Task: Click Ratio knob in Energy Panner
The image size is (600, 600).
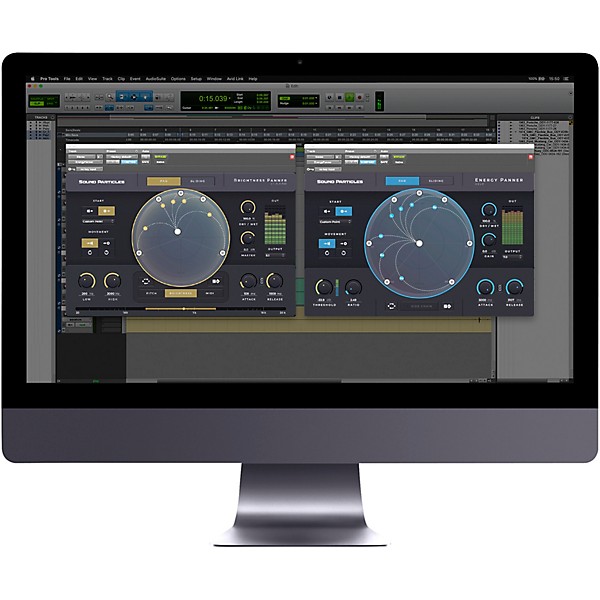Action: point(353,287)
